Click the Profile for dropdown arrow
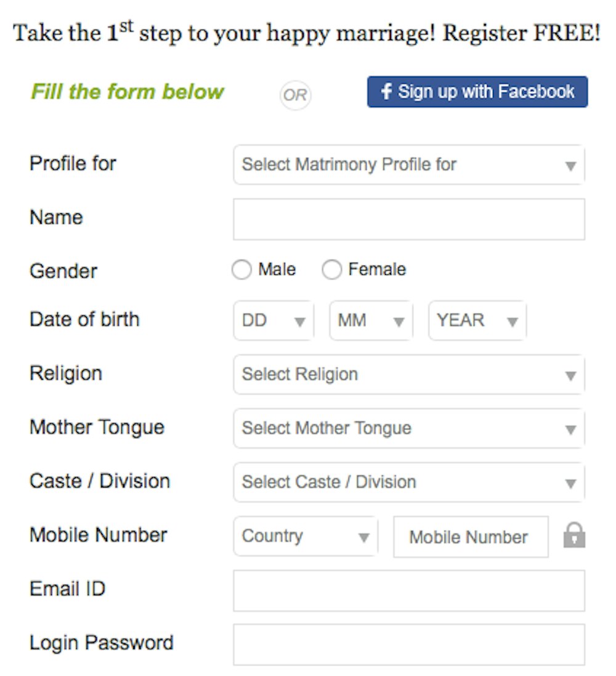Image resolution: width=616 pixels, height=676 pixels. tap(571, 166)
